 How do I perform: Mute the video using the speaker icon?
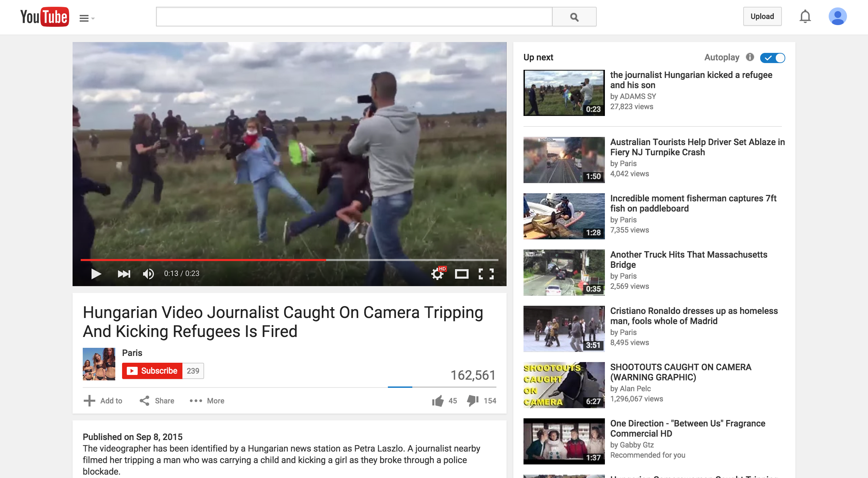coord(148,274)
